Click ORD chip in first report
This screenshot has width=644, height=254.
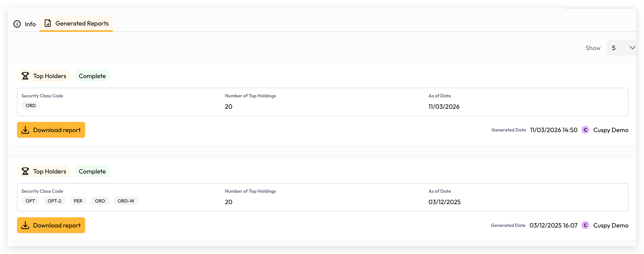pos(31,106)
